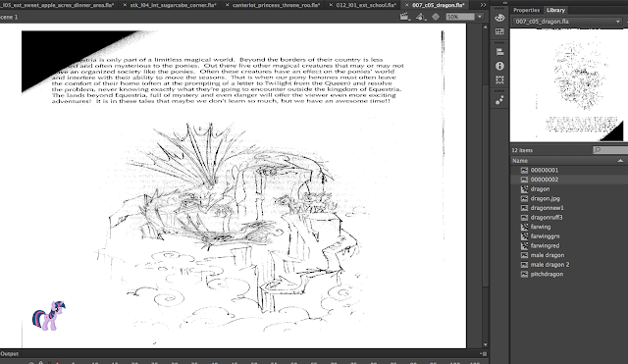Click the zoom percentage field

460,17
